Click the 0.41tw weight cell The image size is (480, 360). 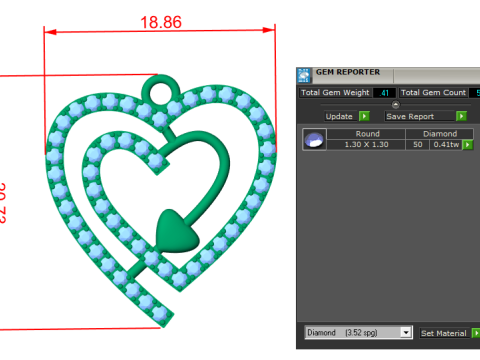pyautogui.click(x=446, y=145)
